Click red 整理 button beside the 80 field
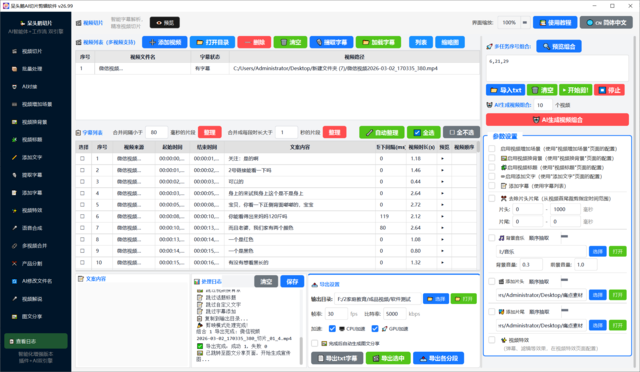This screenshot has width=640, height=372. [210, 132]
